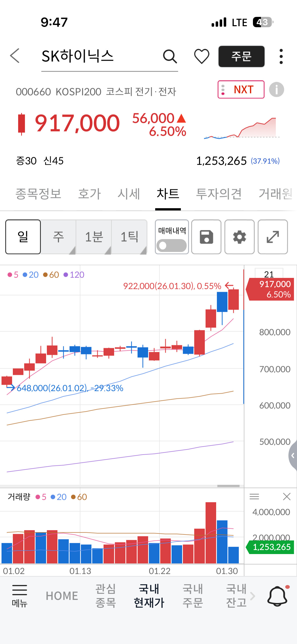Tap the 증30 margin label

tap(26, 161)
